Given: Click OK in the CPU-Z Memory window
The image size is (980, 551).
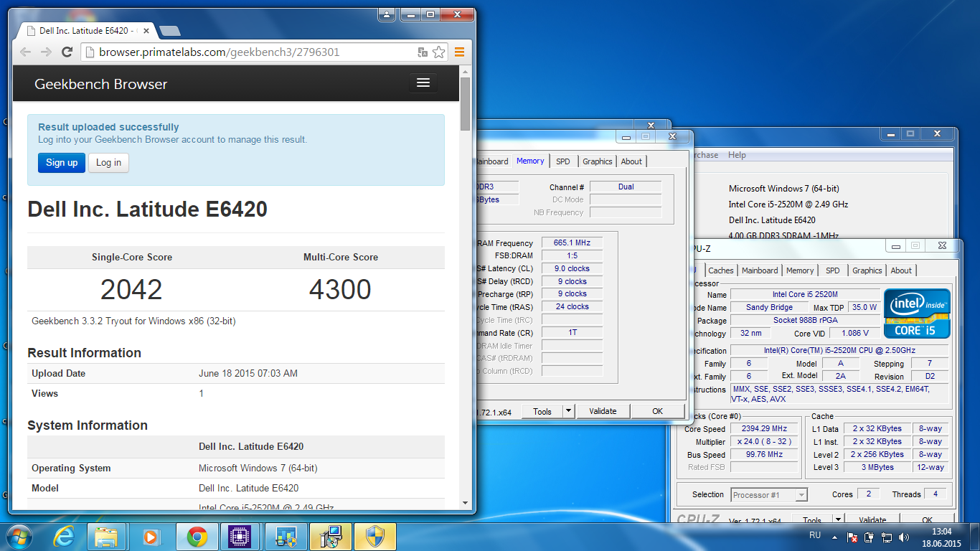Looking at the screenshot, I should [657, 411].
